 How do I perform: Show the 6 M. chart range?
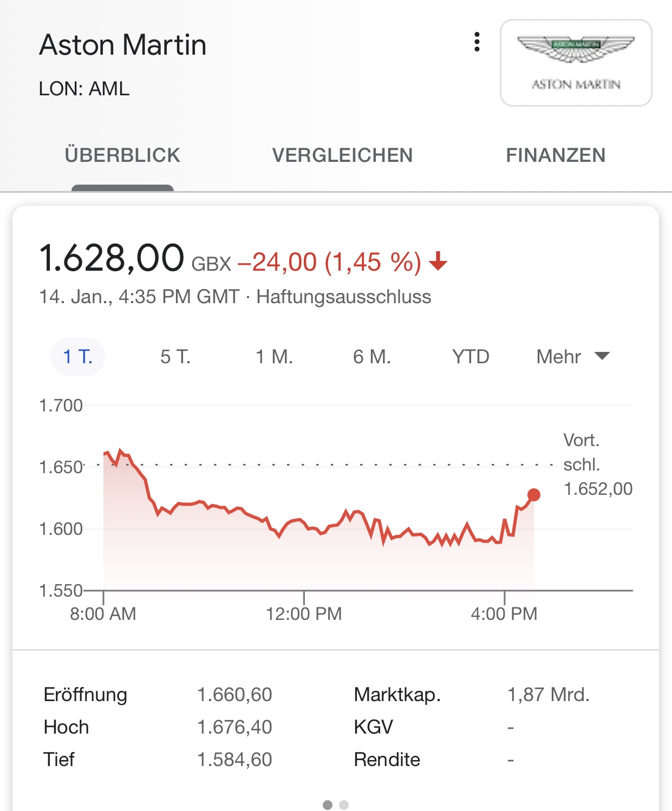point(372,357)
